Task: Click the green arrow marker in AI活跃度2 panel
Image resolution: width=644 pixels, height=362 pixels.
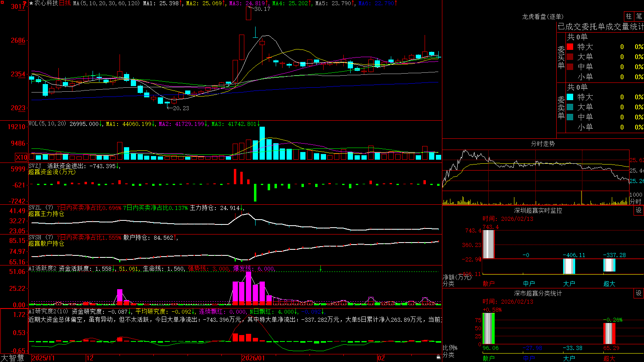Action: (x=320, y=268)
